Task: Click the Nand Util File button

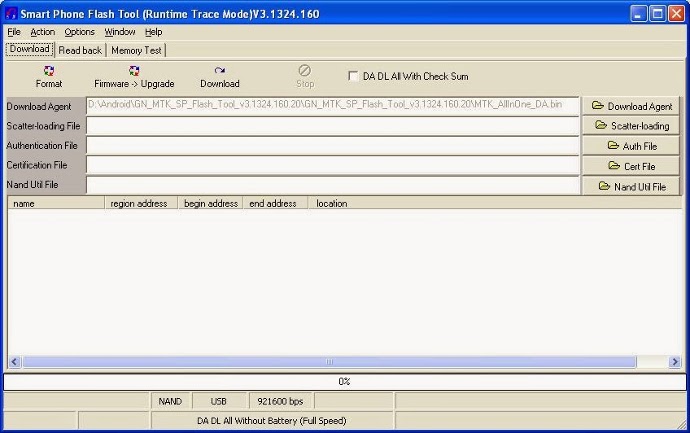Action: (631, 186)
